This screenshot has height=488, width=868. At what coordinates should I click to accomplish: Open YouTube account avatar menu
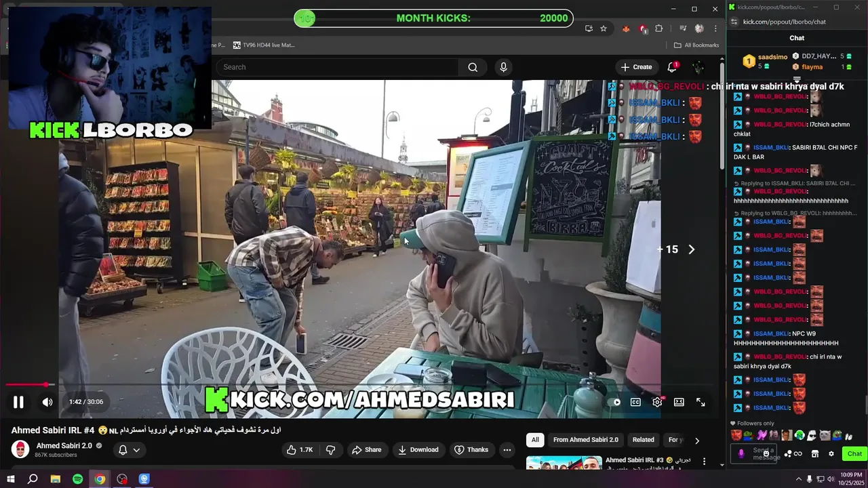[698, 67]
